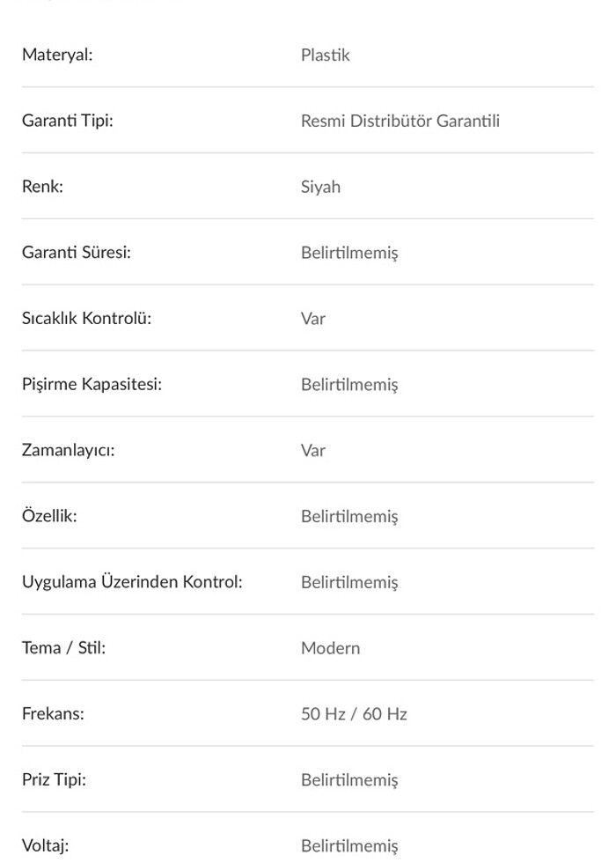
Task: Click "Resmi Distribütör Garantili" text
Action: pyautogui.click(x=400, y=121)
